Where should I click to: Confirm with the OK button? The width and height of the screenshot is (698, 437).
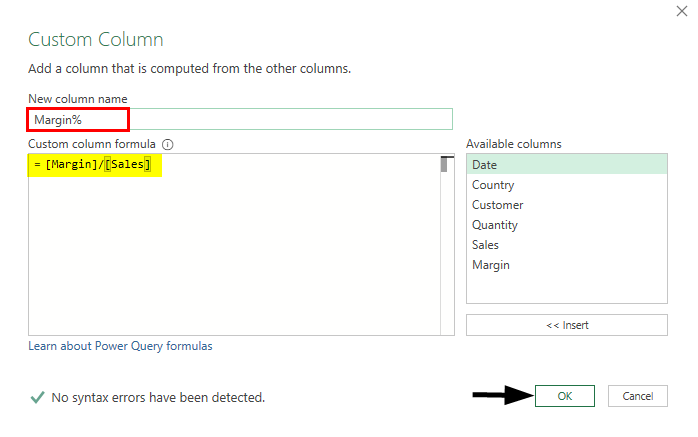tap(565, 396)
